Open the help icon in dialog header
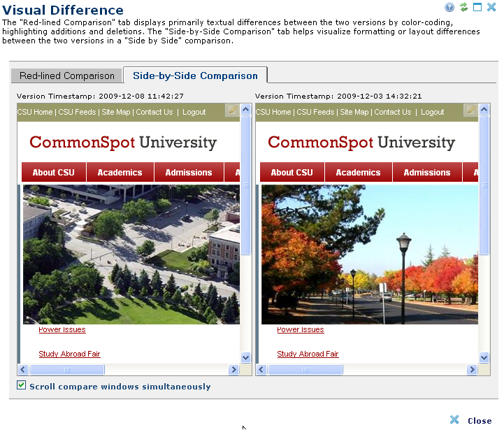The height and width of the screenshot is (430, 504). click(x=449, y=7)
